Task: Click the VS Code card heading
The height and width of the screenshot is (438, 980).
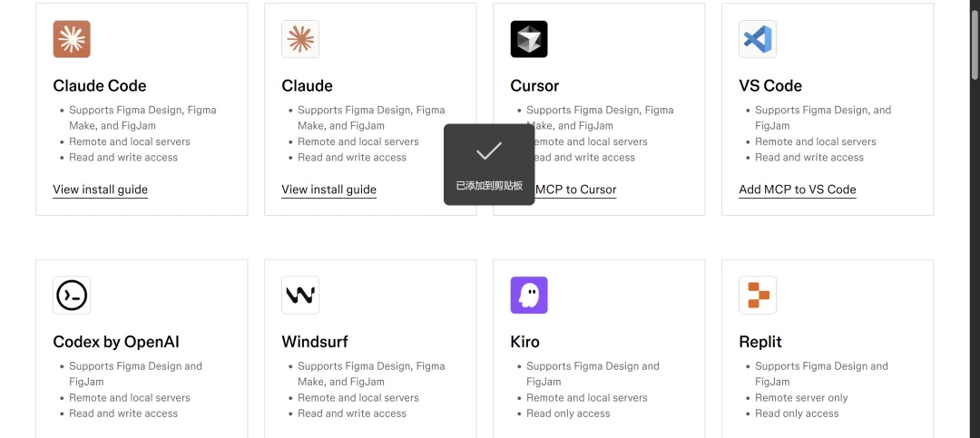Action: tap(770, 85)
